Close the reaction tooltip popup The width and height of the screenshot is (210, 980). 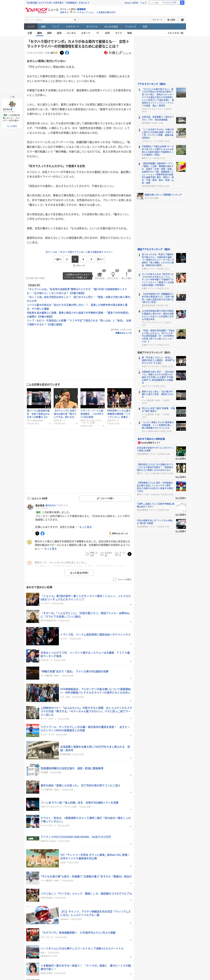coord(91,274)
